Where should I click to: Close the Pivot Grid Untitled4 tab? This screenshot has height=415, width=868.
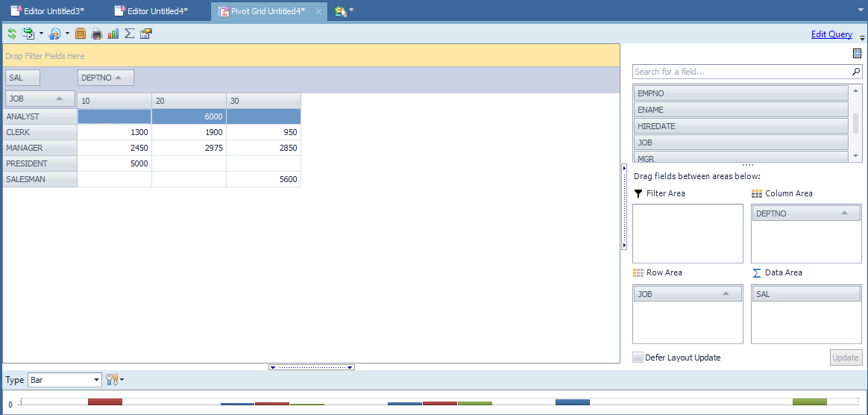tap(318, 11)
